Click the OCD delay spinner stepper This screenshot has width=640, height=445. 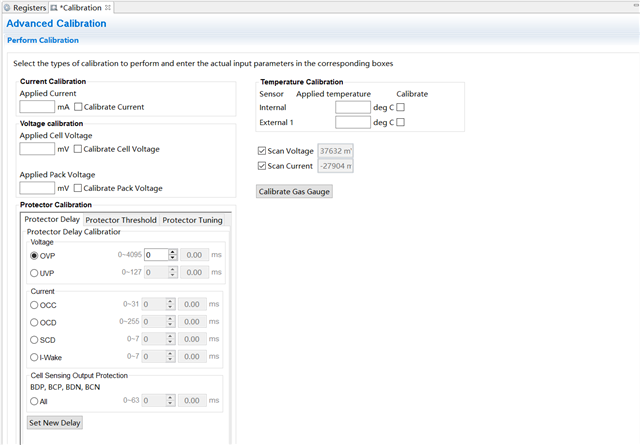pos(171,322)
